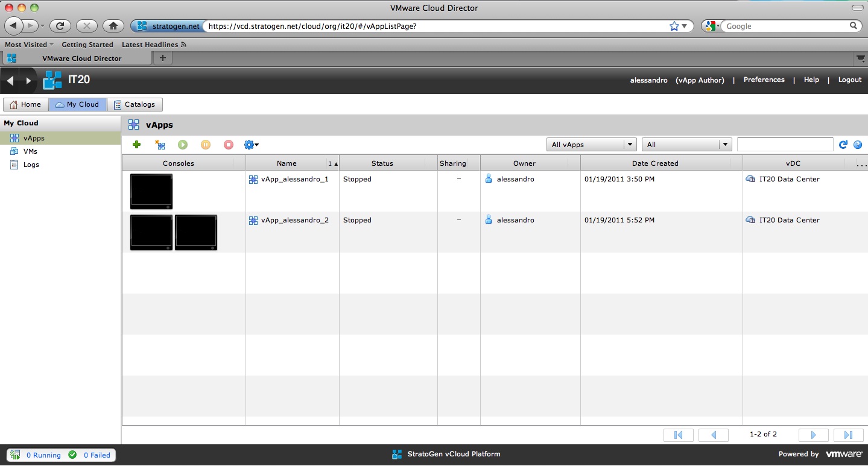This screenshot has height=466, width=868.
Task: Open the Preferences link
Action: click(764, 80)
